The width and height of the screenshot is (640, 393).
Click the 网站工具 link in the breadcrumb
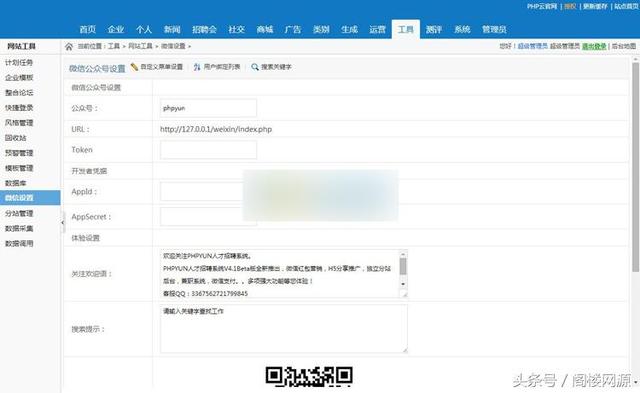140,46
